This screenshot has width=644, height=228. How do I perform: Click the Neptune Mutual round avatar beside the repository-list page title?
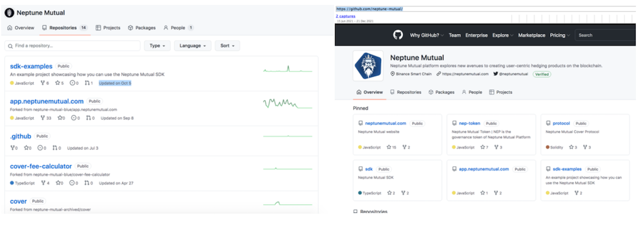(x=9, y=12)
